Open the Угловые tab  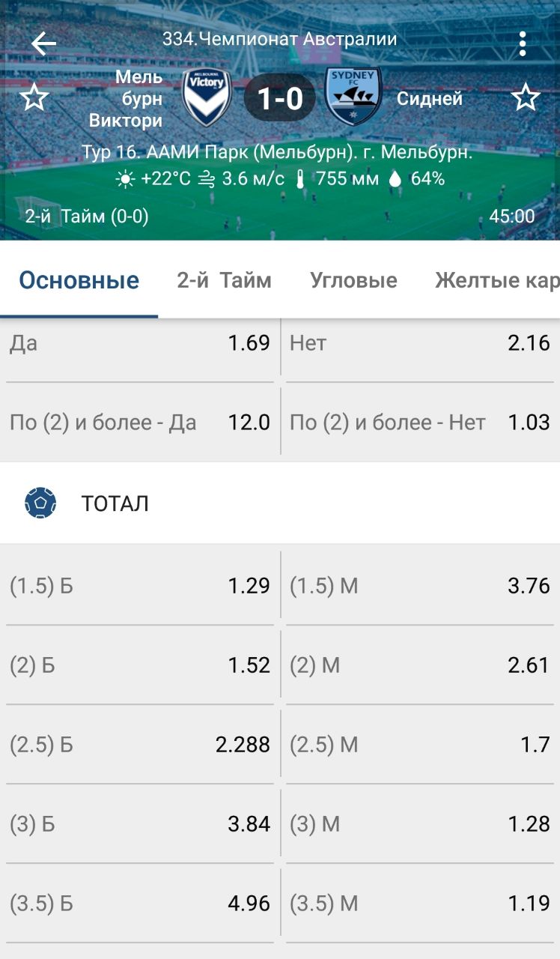tap(353, 281)
